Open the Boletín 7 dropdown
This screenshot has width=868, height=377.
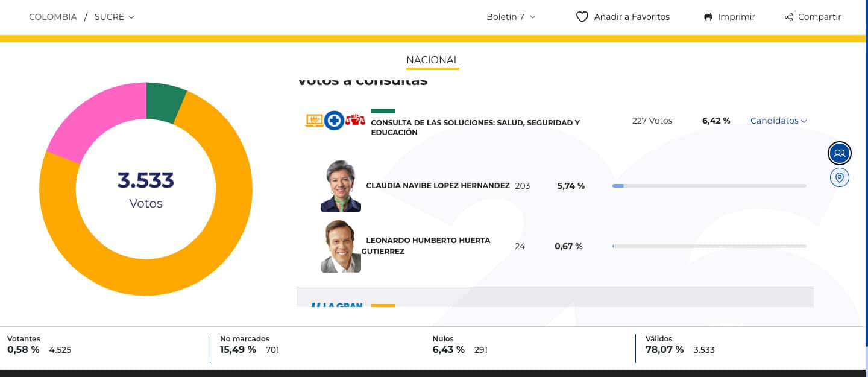[511, 17]
